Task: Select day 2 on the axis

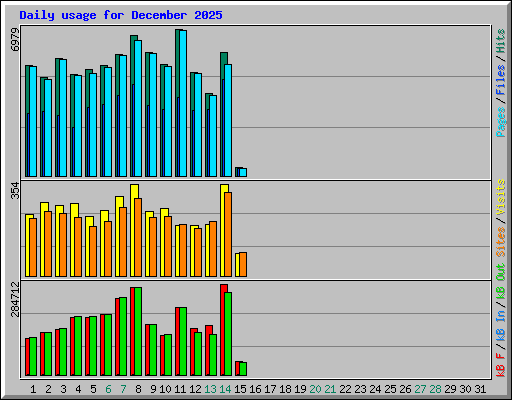Action: point(48,389)
